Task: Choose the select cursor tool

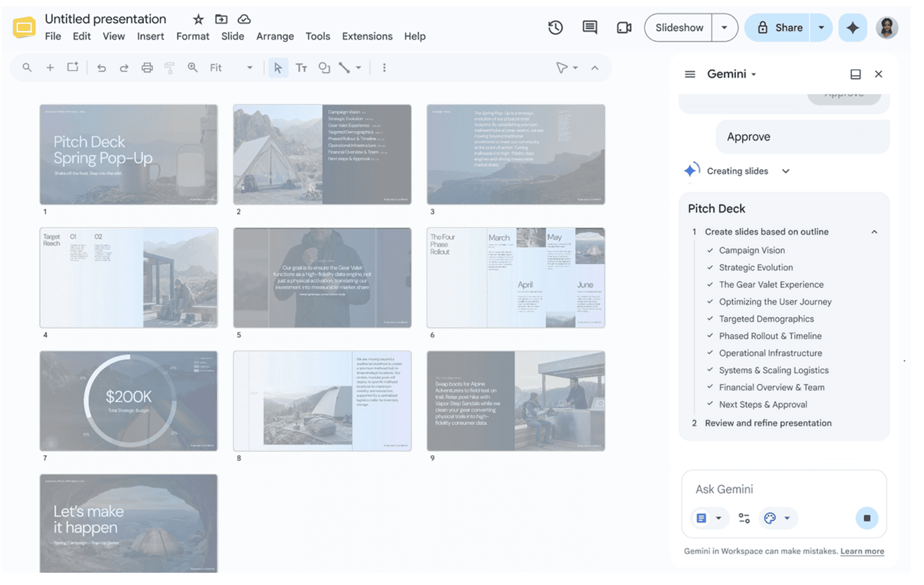Action: coord(279,67)
